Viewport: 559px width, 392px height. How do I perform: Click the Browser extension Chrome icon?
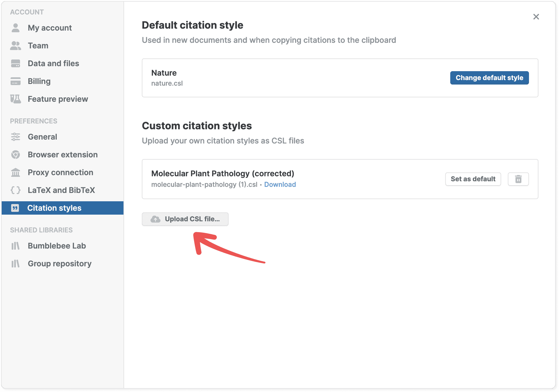[16, 155]
